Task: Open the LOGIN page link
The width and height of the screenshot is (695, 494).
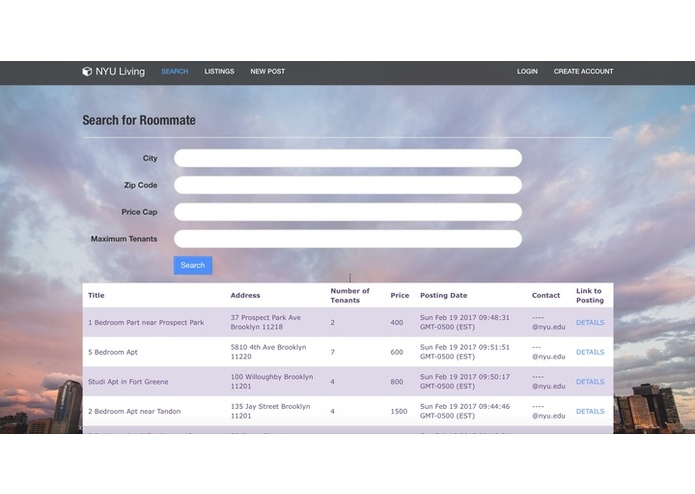Action: (x=527, y=71)
